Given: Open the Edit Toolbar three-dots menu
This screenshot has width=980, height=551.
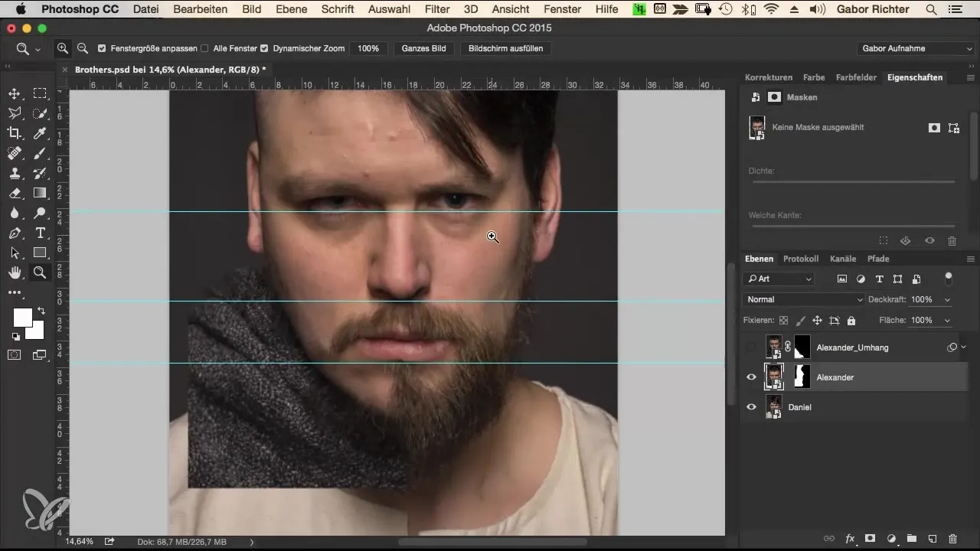Looking at the screenshot, I should [x=15, y=292].
